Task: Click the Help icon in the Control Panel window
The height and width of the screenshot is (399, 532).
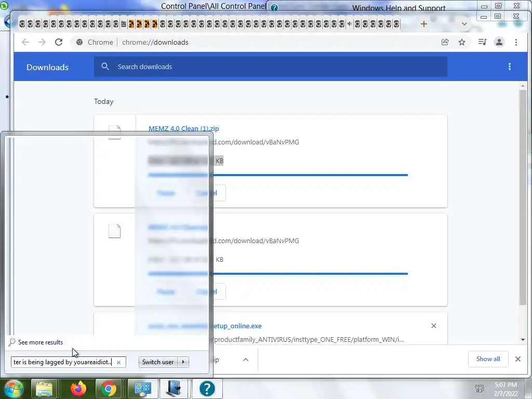Action: pyautogui.click(x=274, y=7)
